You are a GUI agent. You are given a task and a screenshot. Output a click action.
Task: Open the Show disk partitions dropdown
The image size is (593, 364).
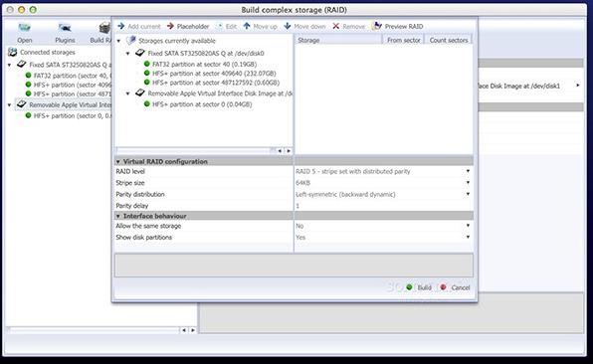click(x=468, y=237)
